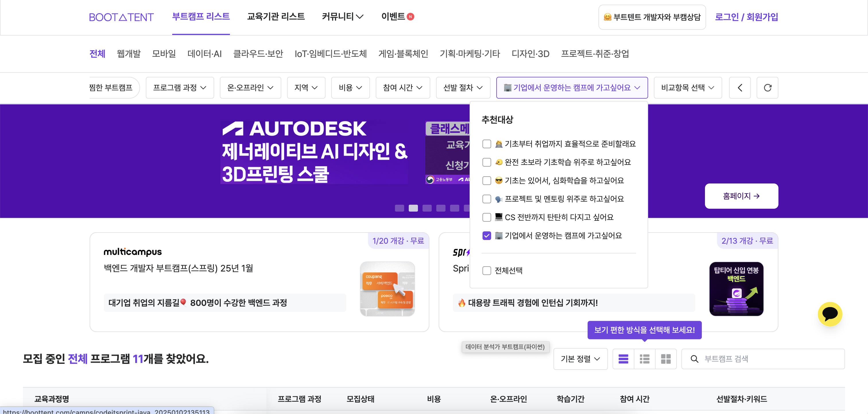Screen dimensions: 868x414
Task: Check CS 전반까지 탄탄히 다지고 싶어요 option
Action: (x=487, y=217)
